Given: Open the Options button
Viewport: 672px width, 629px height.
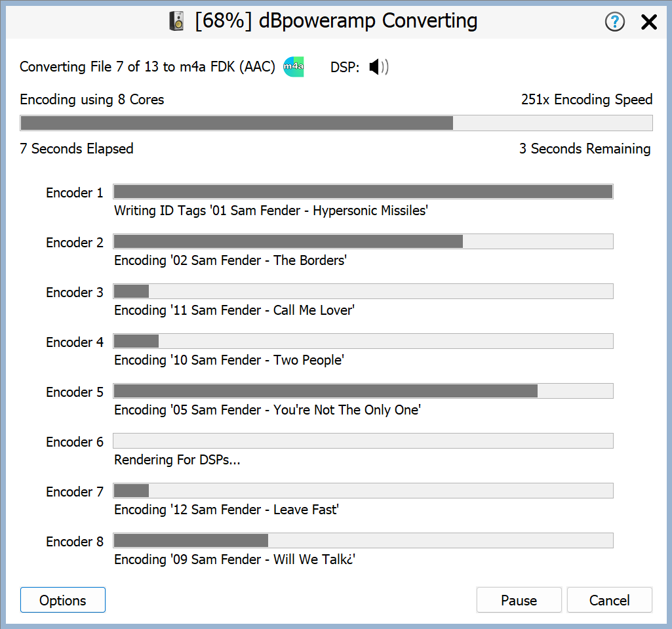Looking at the screenshot, I should coord(63,600).
